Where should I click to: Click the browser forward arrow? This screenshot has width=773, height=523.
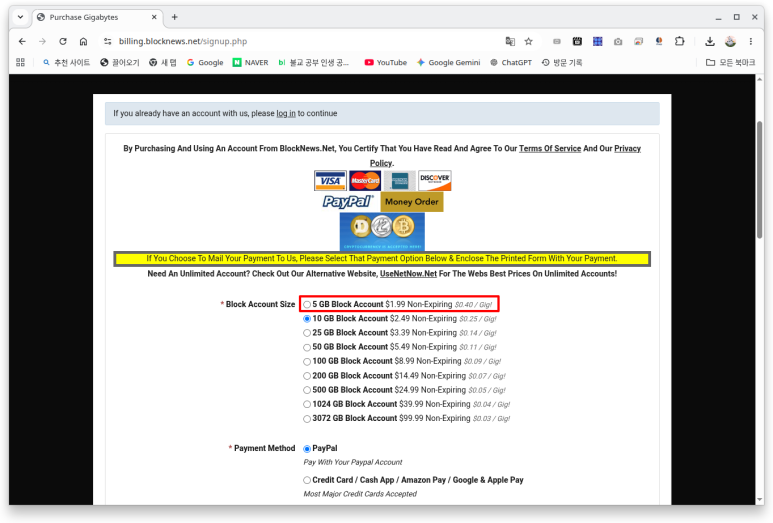42,41
